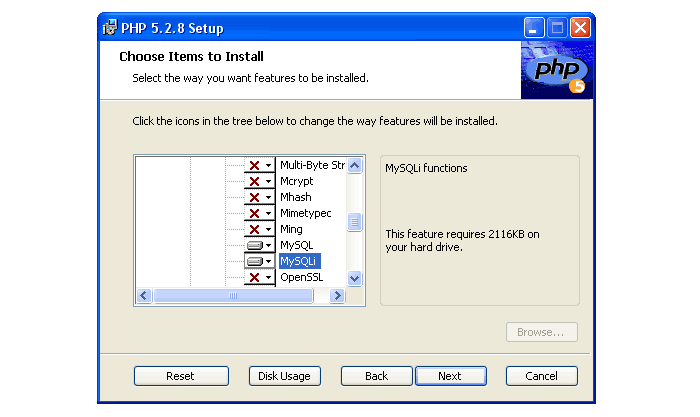This screenshot has height=417, width=700.
Task: Go back to the previous setup step
Action: [377, 376]
